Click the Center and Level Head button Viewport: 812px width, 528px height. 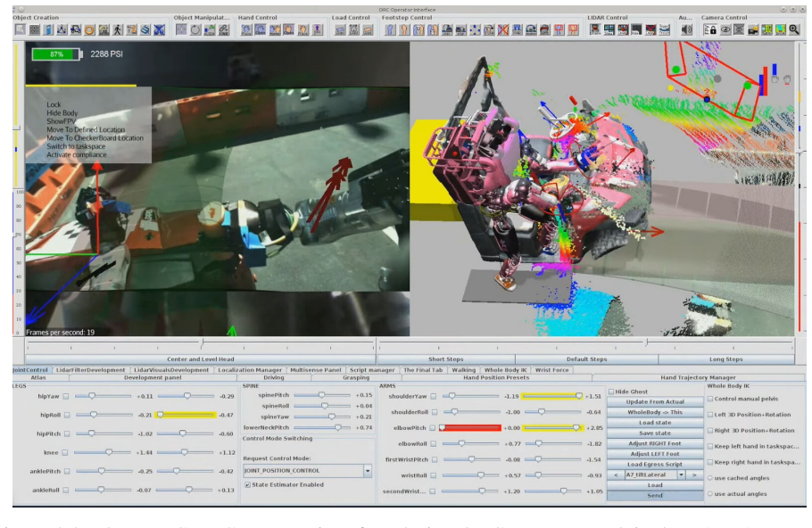pyautogui.click(x=201, y=359)
